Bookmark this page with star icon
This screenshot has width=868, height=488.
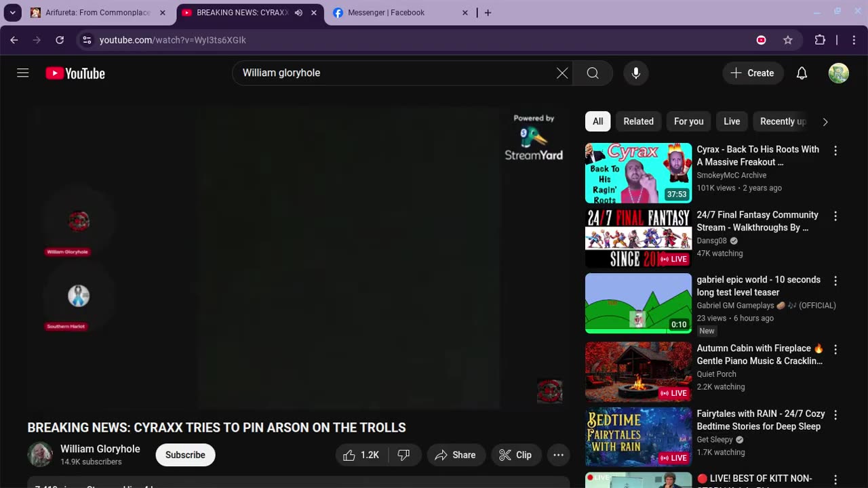click(x=788, y=40)
